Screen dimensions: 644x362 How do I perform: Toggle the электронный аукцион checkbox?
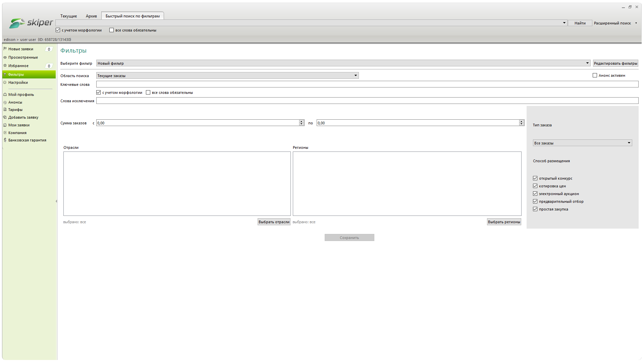(535, 194)
